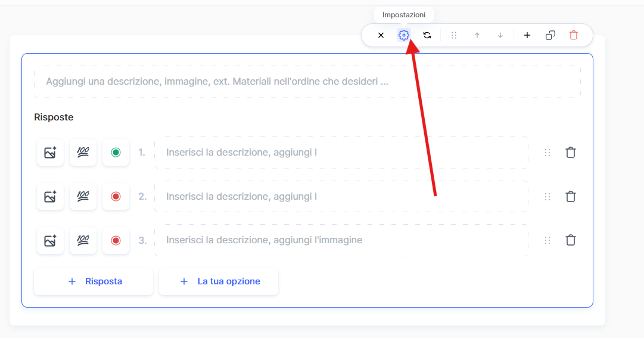Move question down with arrow

pyautogui.click(x=500, y=35)
